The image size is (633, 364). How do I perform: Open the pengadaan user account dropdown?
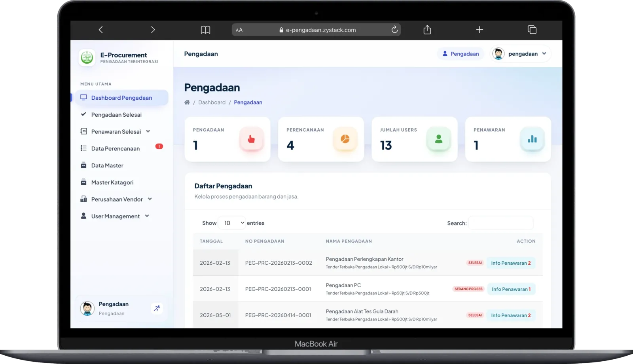click(520, 54)
